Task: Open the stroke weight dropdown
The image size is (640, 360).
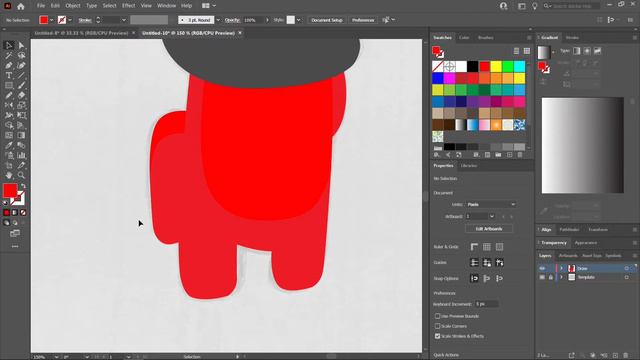Action: pyautogui.click(x=124, y=20)
